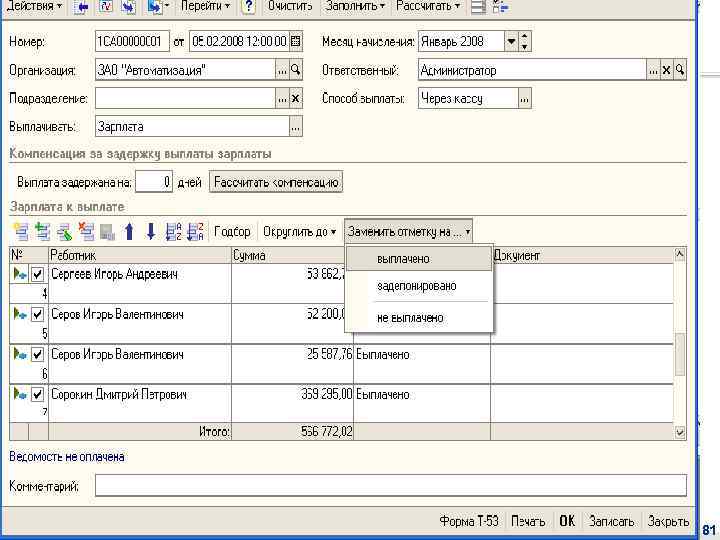Open selection dialog for Организация field
Image resolution: width=720 pixels, height=540 pixels.
[x=282, y=70]
